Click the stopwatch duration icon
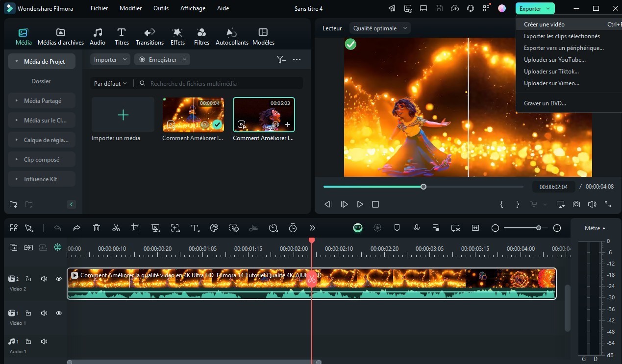622x364 pixels. 293,228
